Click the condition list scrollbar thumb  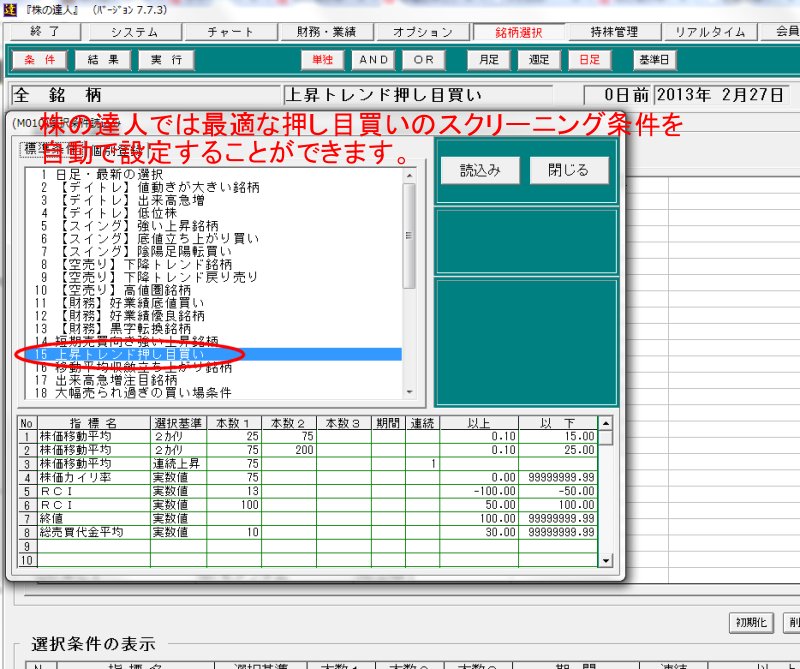tap(409, 236)
